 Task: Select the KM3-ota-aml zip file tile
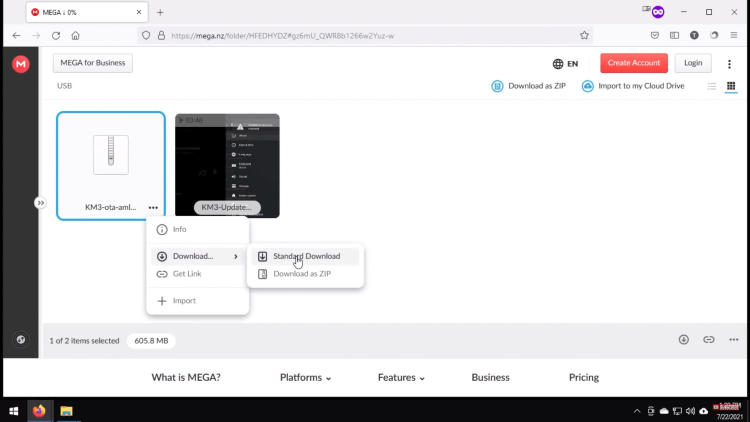click(x=111, y=166)
